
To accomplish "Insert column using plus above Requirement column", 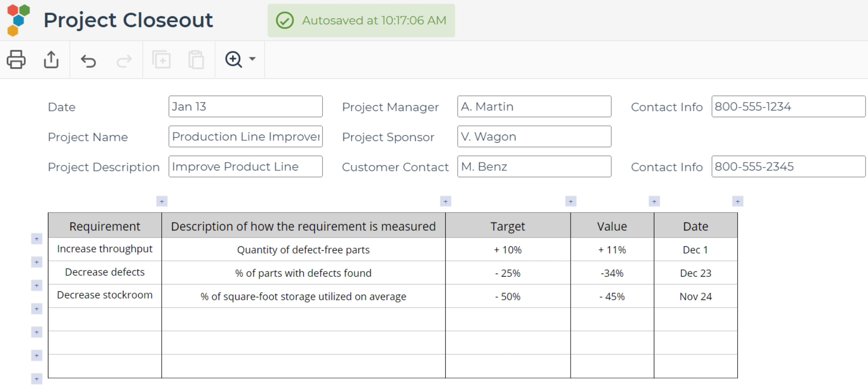I will (x=162, y=201).
